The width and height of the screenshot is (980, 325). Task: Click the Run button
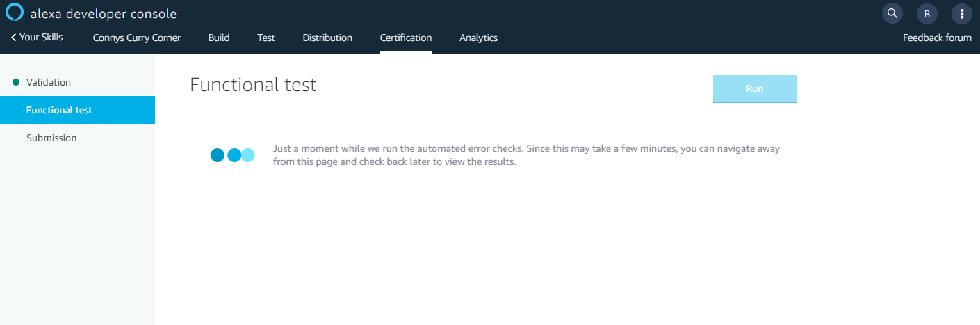point(755,89)
